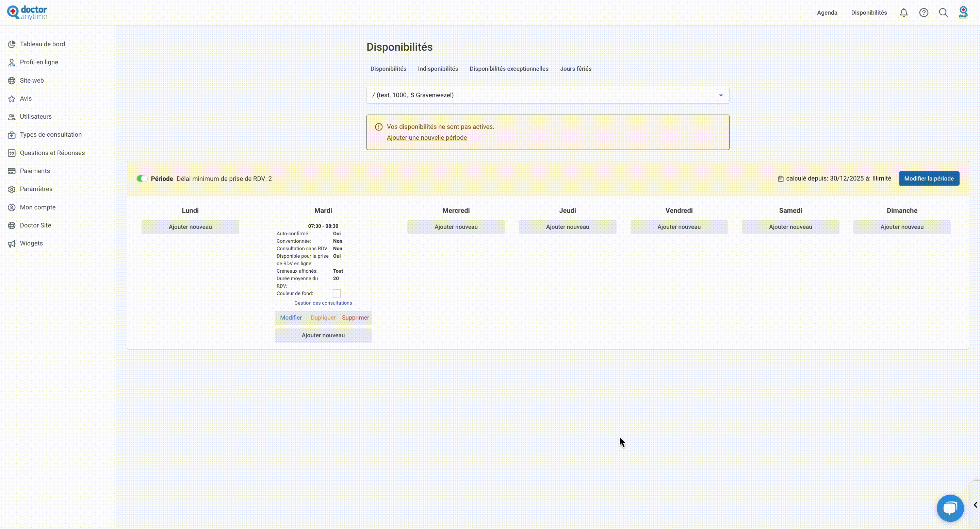980x529 pixels.
Task: Add a new slot on Lundi
Action: point(190,227)
